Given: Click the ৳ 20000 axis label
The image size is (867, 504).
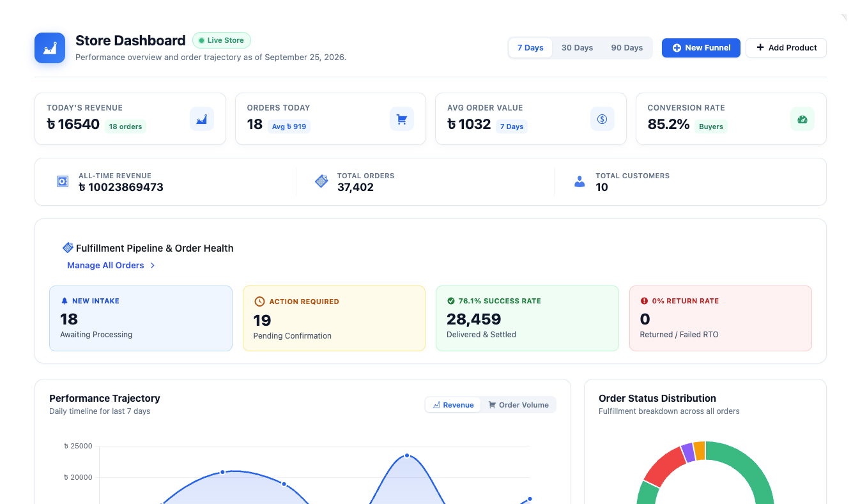Looking at the screenshot, I should [x=78, y=477].
